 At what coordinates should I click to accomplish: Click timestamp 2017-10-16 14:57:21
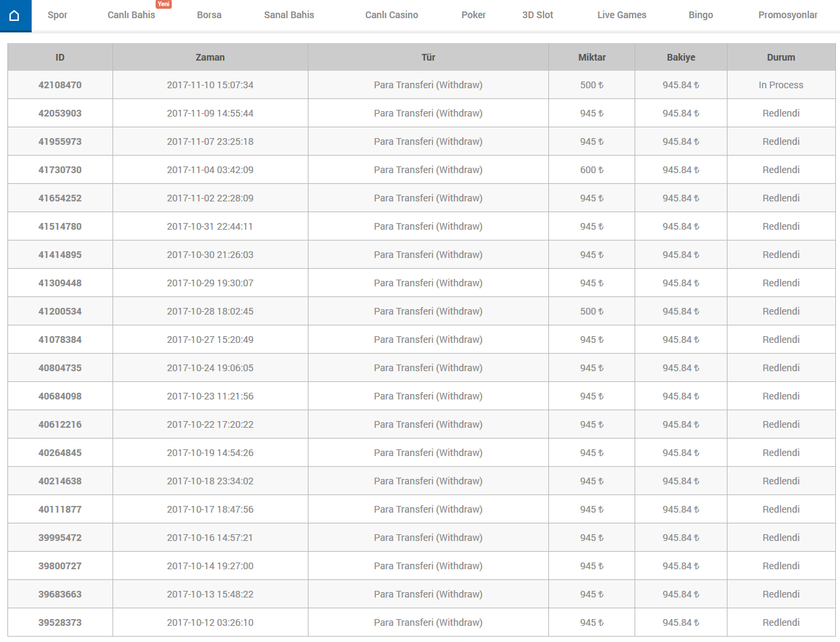tap(210, 538)
